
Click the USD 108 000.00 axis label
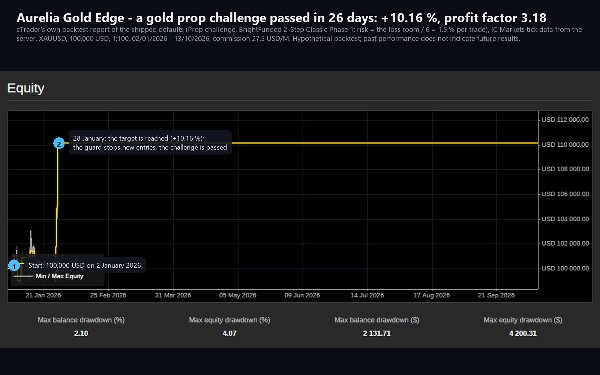565,169
